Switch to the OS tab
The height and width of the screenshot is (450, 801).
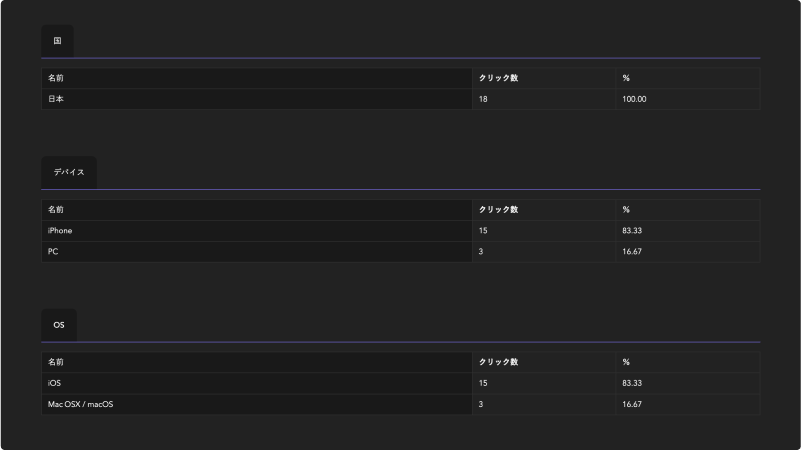[x=59, y=325]
